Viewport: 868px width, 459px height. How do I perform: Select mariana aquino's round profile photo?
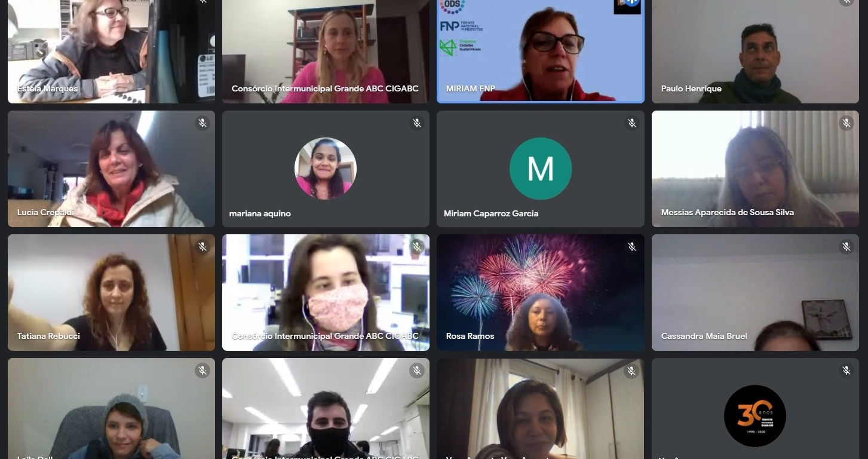[326, 169]
